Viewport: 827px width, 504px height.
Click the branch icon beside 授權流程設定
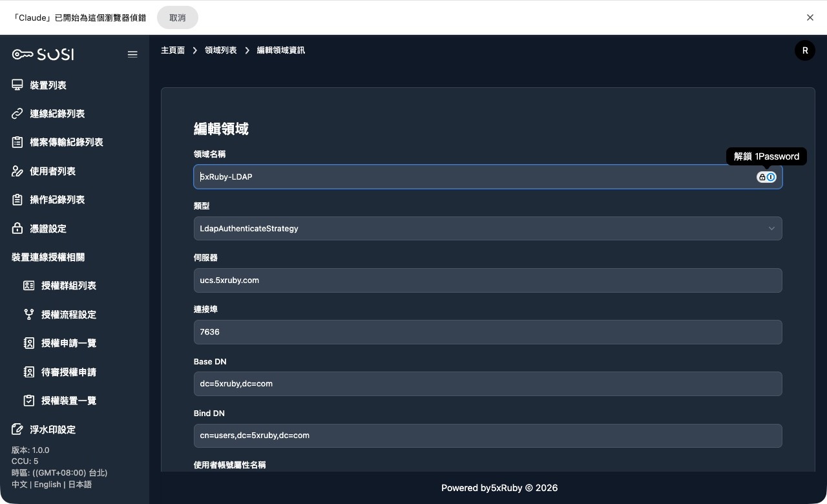[29, 315]
